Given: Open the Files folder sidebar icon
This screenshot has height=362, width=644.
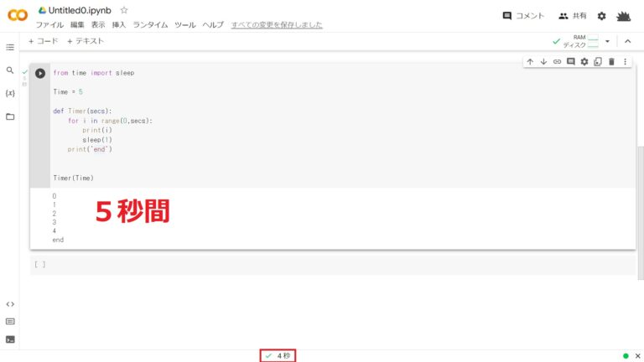Looking at the screenshot, I should (x=10, y=116).
